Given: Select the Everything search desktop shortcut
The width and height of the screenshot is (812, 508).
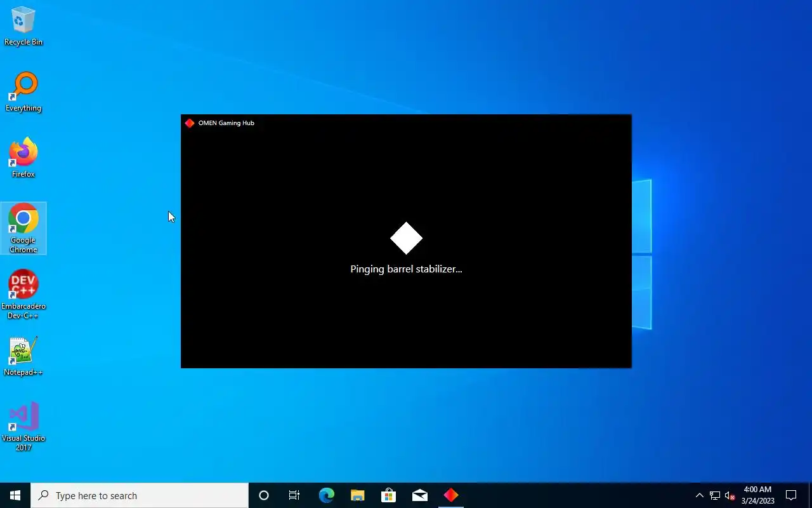Looking at the screenshot, I should point(23,93).
